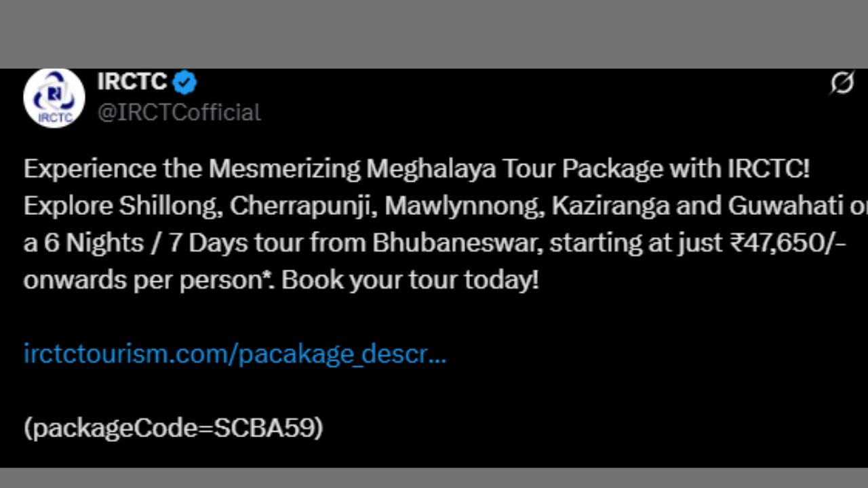Click the packageCode=SCBA59 text
Image resolution: width=868 pixels, height=488 pixels.
click(x=173, y=428)
